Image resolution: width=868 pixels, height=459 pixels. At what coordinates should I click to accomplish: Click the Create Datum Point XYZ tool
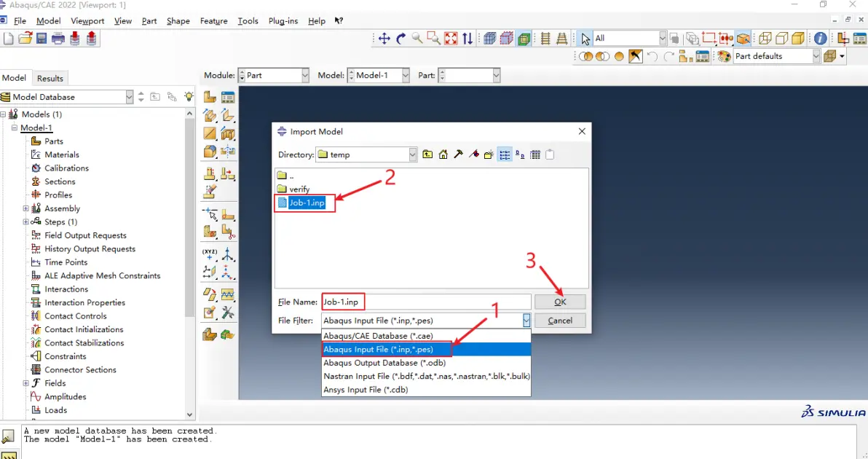coord(210,255)
